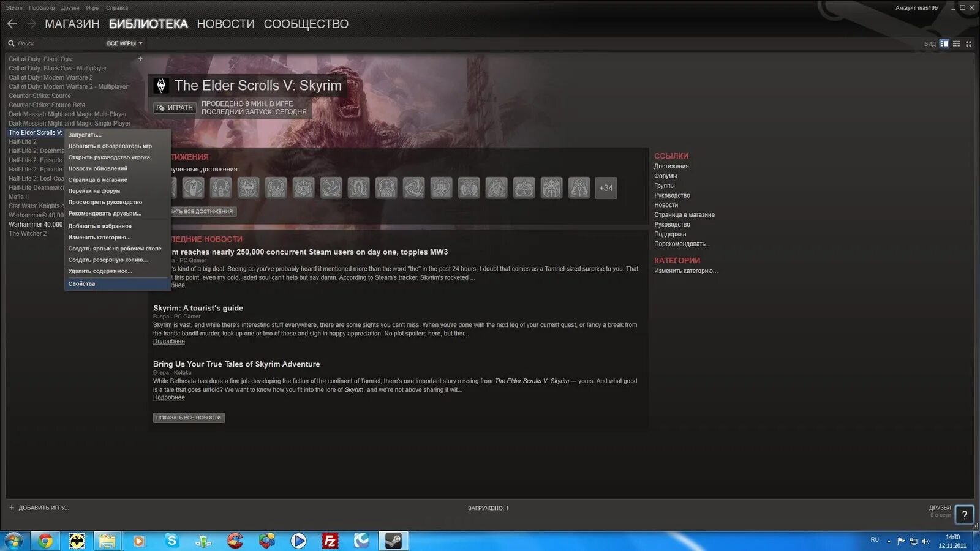980x551 pixels.
Task: Click the plus icon above game list
Action: (140, 59)
